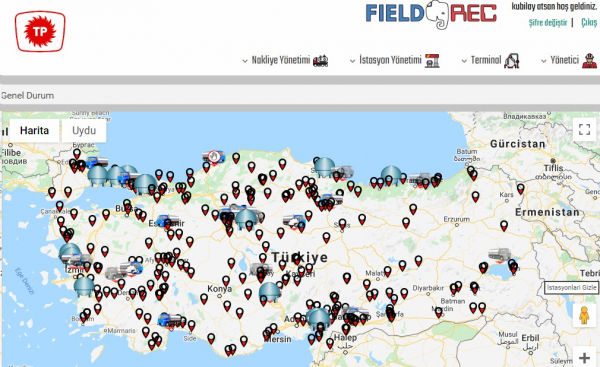Screen dimensions: 600x367
Task: Open the Yönetici menu
Action: click(x=564, y=60)
